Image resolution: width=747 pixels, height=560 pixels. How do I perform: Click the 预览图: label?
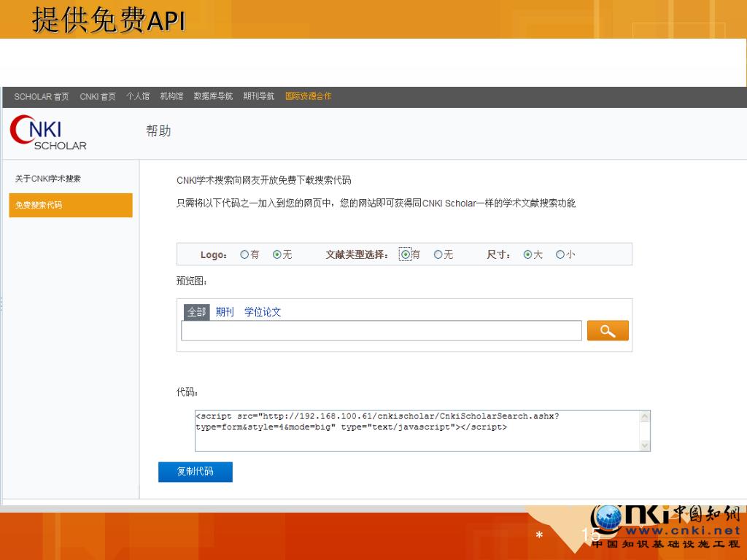(192, 281)
